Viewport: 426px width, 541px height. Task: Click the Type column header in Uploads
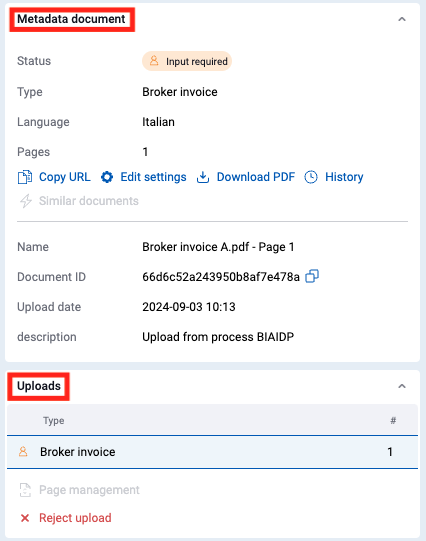click(53, 421)
